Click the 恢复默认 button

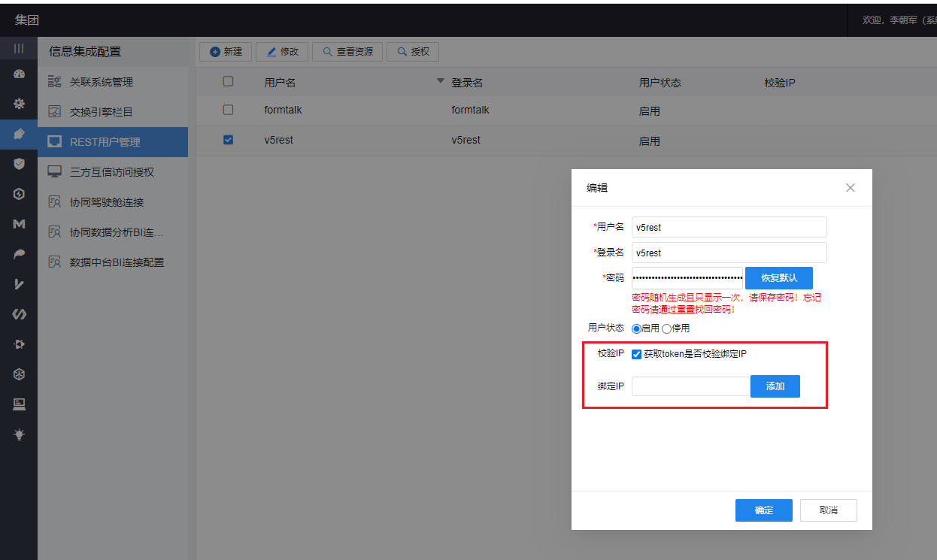tap(778, 277)
